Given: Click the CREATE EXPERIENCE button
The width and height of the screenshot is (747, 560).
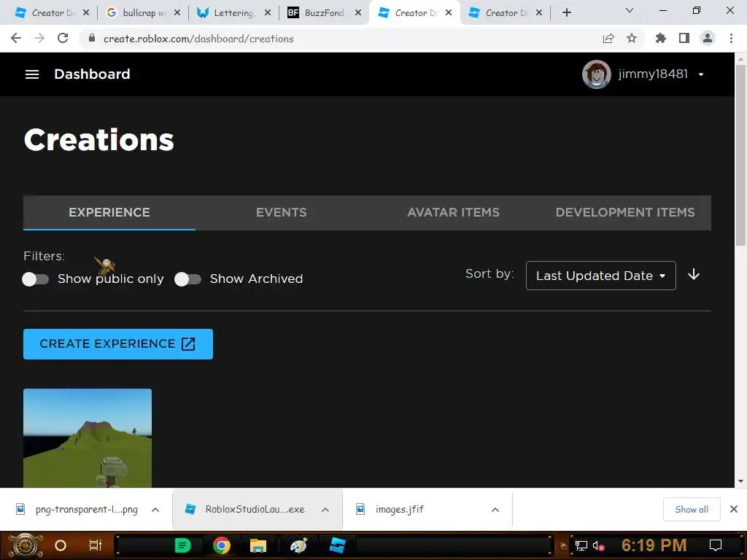Looking at the screenshot, I should pos(118,344).
